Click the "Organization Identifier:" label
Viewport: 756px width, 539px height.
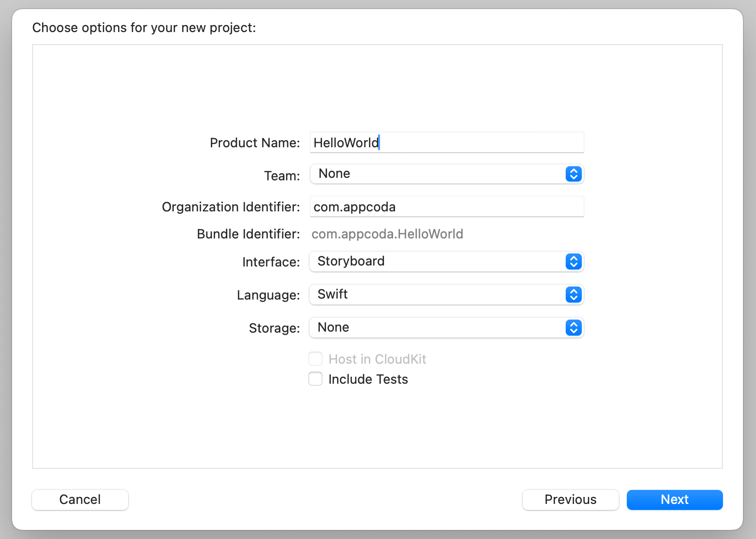click(231, 207)
